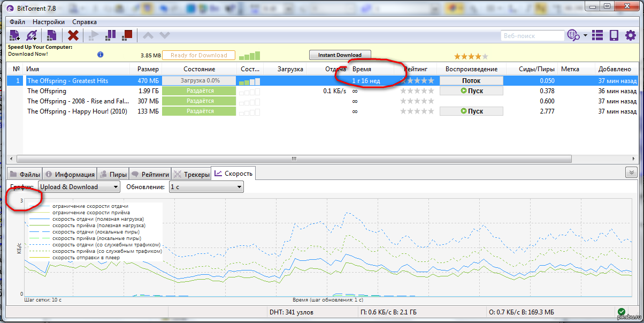Click the star rating in the ad bar
644x323 pixels.
[471, 56]
